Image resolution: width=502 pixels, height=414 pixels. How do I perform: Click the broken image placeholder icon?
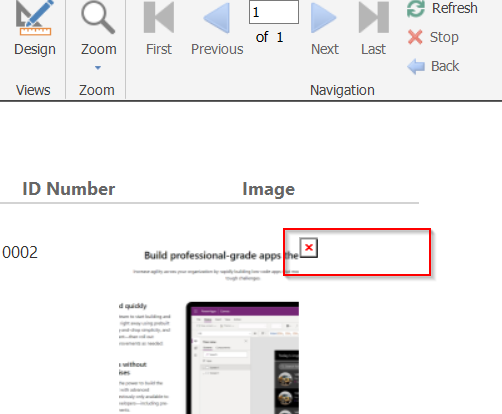point(309,248)
